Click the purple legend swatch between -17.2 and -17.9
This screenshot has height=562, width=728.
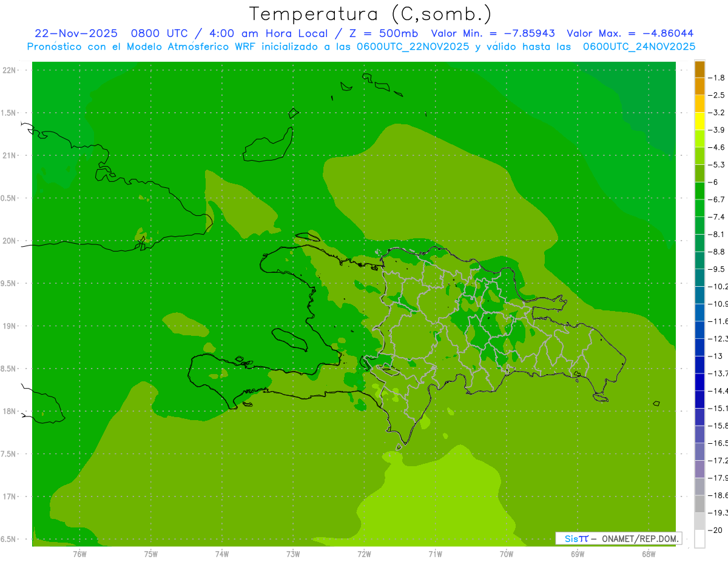click(x=699, y=469)
